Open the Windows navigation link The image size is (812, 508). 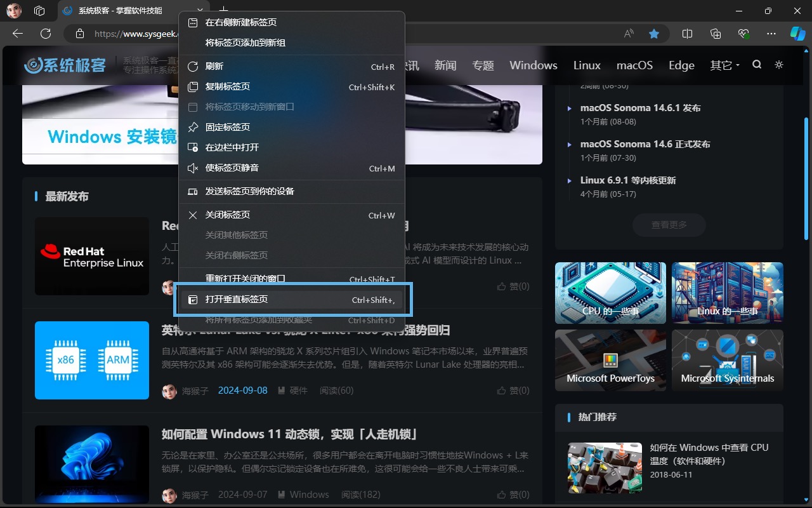(x=534, y=65)
